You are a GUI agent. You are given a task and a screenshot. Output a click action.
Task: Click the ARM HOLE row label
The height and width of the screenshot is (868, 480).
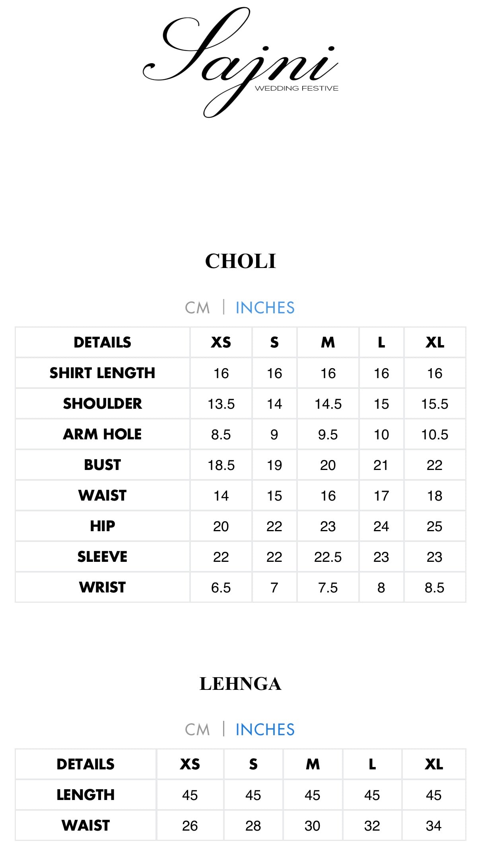102,434
